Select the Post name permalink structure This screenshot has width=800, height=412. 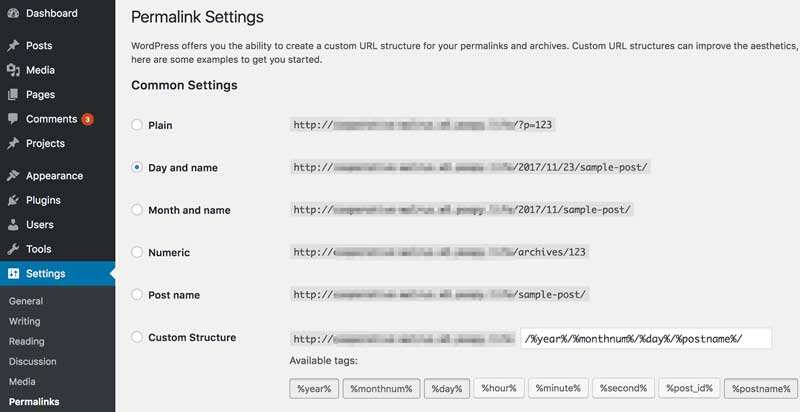[137, 295]
